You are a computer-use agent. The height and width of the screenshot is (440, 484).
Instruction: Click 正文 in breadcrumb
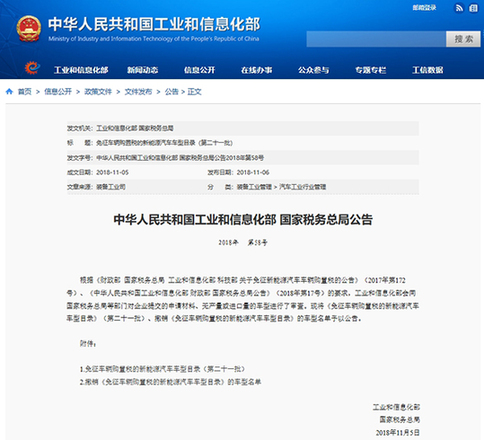pos(194,92)
